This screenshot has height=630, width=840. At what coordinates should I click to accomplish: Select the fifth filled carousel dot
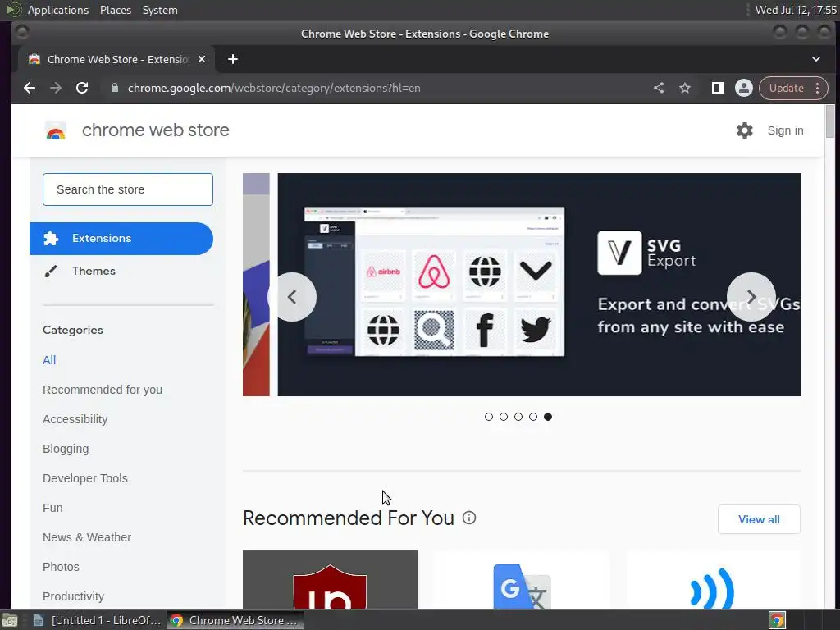(x=547, y=417)
